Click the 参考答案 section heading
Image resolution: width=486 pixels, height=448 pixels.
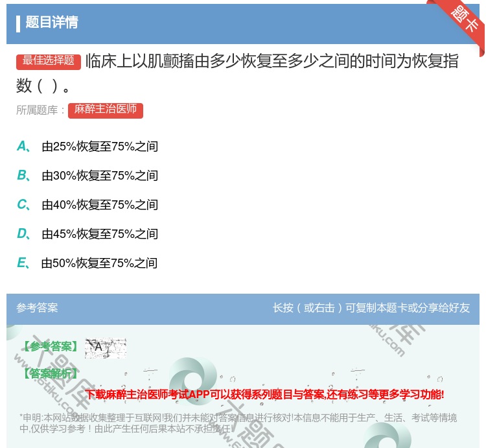(x=37, y=308)
